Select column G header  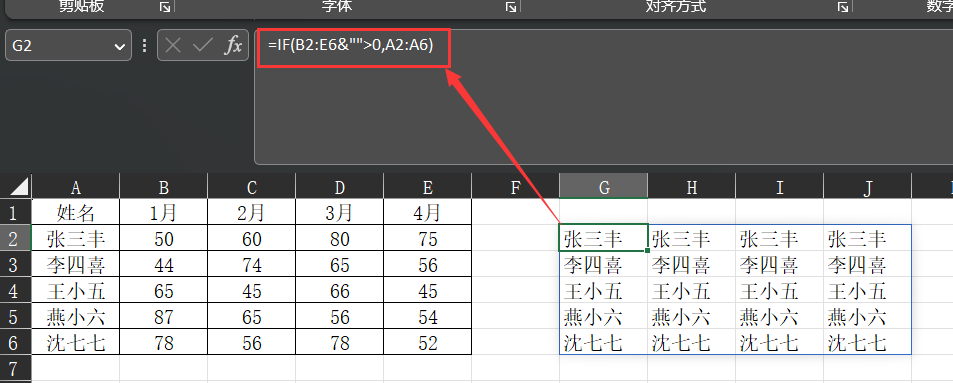(x=604, y=187)
